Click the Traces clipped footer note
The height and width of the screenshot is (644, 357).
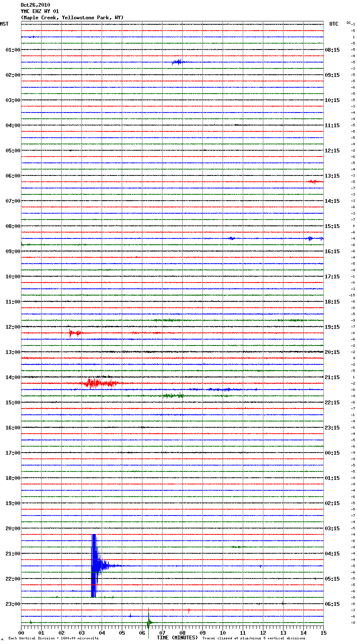pos(254,638)
